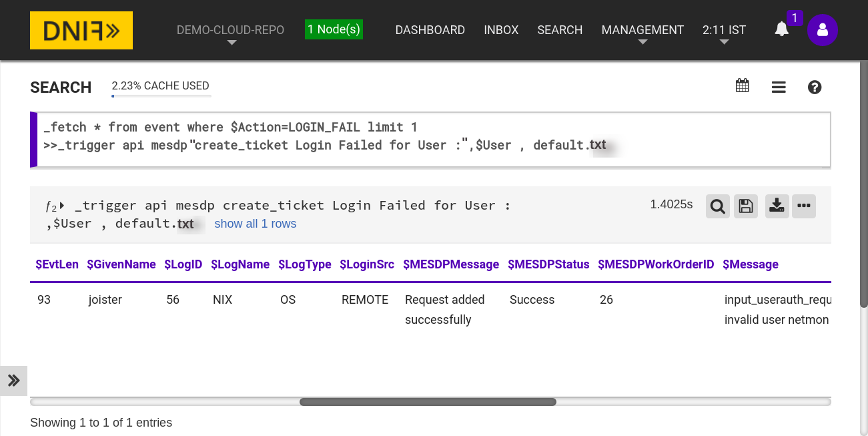Click the DNIF logo
Viewport: 868px width, 436px height.
(x=81, y=30)
